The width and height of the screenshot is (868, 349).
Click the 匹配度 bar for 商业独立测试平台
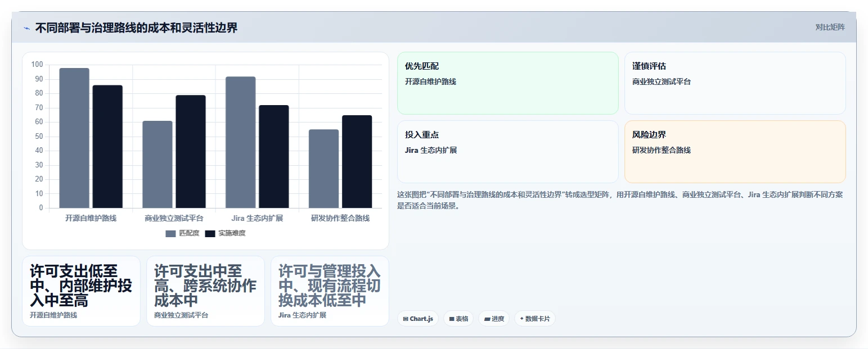click(158, 165)
